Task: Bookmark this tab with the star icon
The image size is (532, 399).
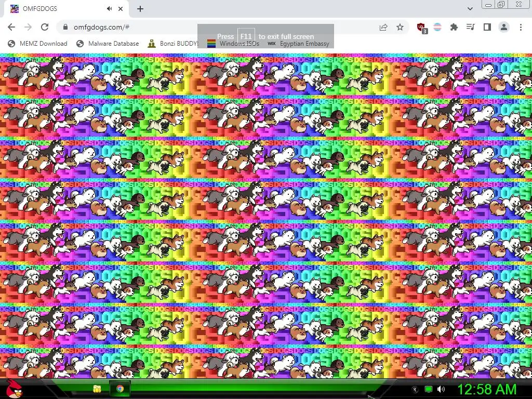Action: 400,27
